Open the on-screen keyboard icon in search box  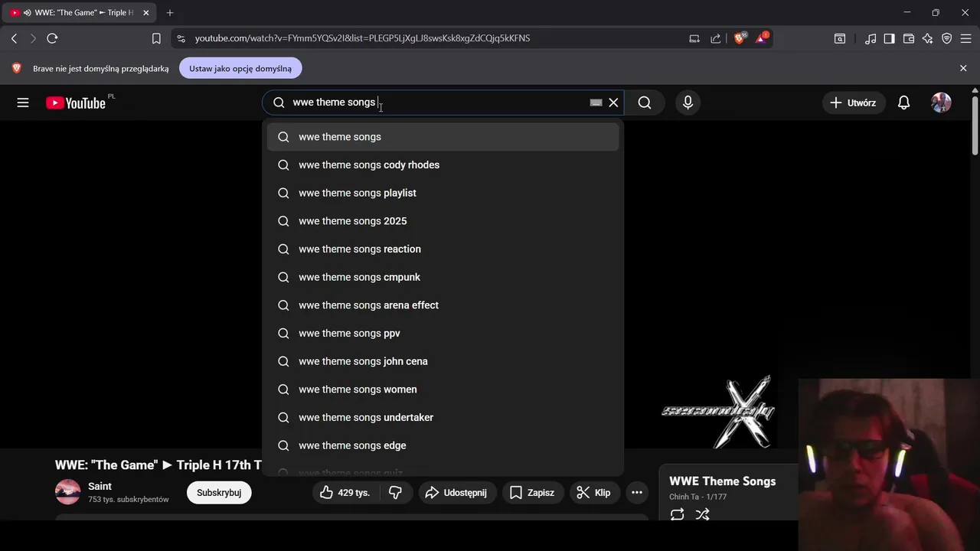[596, 103]
